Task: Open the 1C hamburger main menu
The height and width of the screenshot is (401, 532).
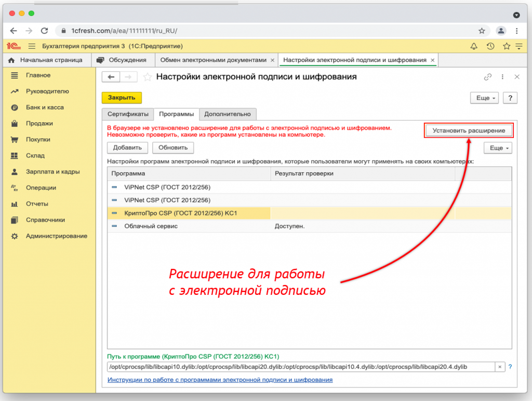Action: (x=32, y=46)
